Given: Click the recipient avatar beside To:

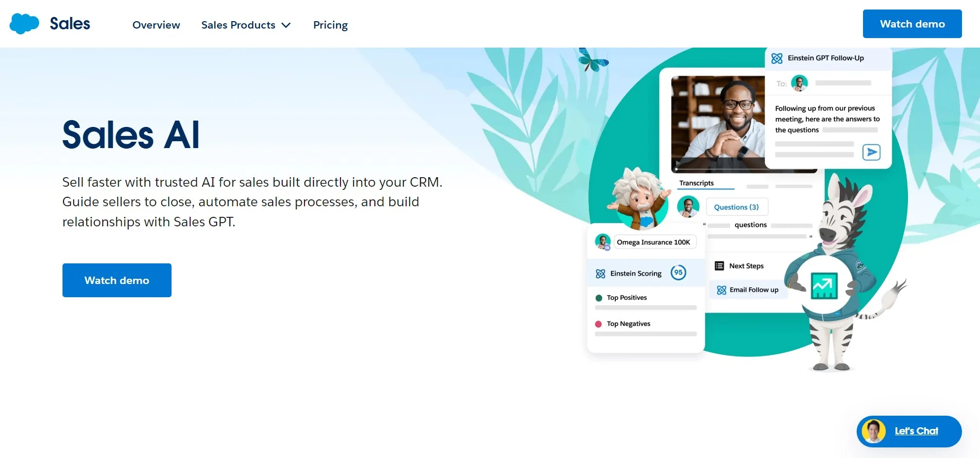Looking at the screenshot, I should click(799, 83).
